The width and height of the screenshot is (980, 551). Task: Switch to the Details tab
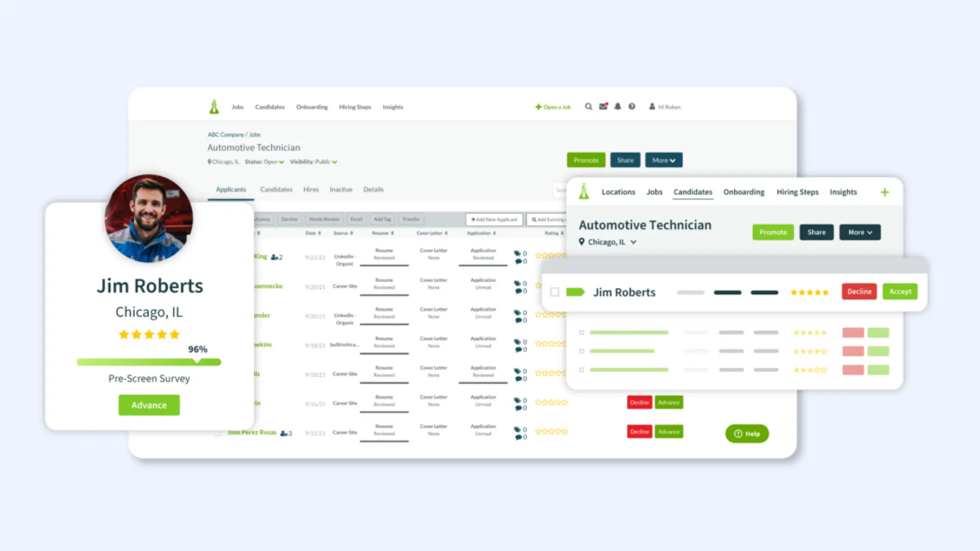point(374,189)
